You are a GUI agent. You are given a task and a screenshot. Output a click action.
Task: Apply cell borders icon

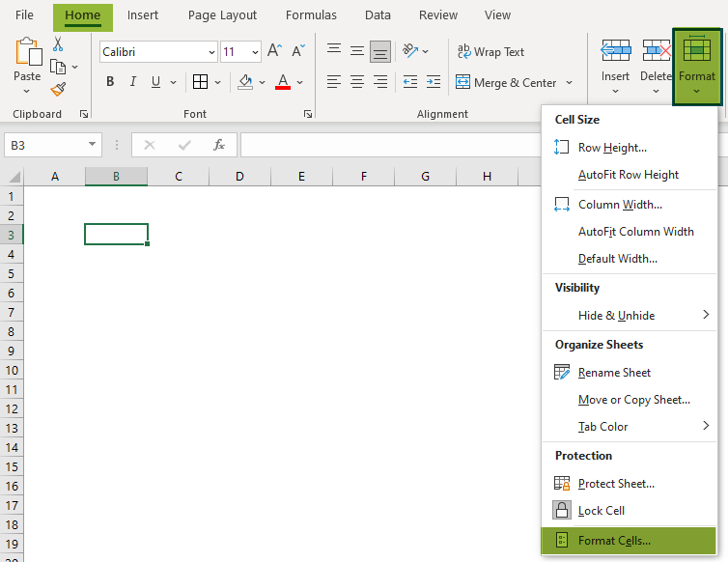point(200,82)
